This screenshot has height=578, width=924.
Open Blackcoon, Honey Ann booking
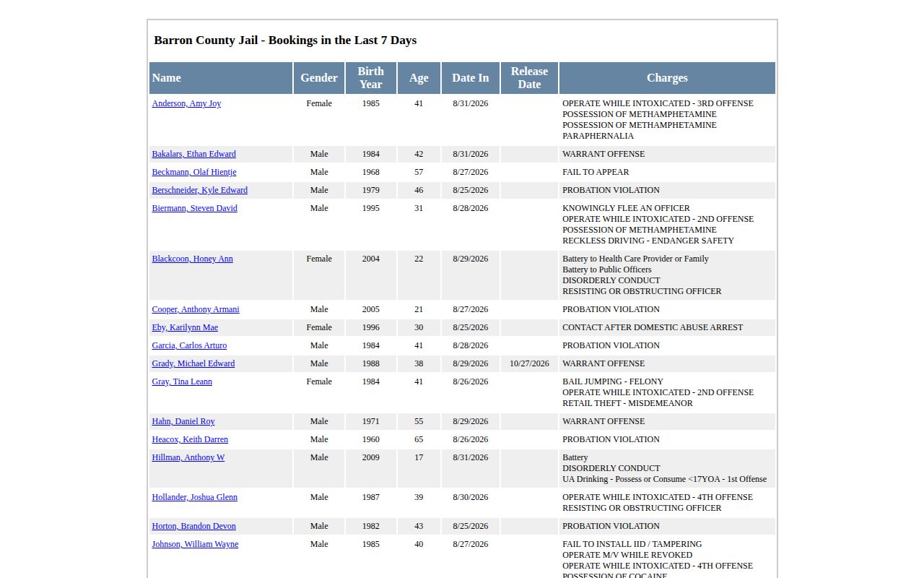[192, 259]
